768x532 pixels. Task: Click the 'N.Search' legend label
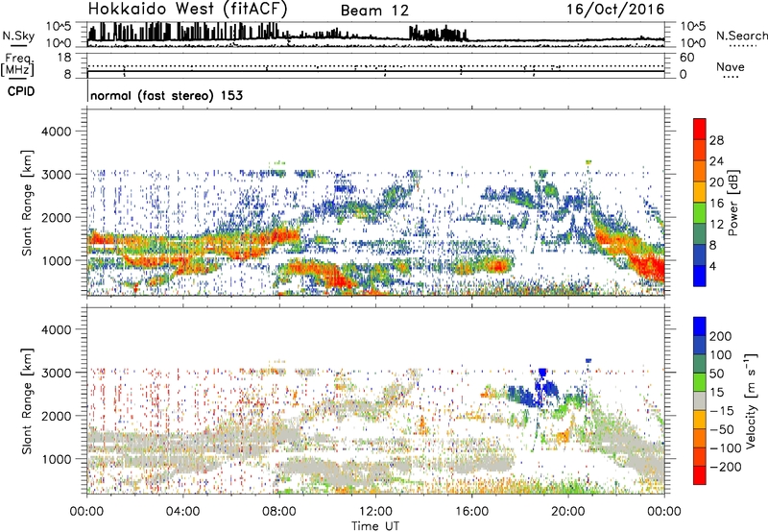(741, 36)
